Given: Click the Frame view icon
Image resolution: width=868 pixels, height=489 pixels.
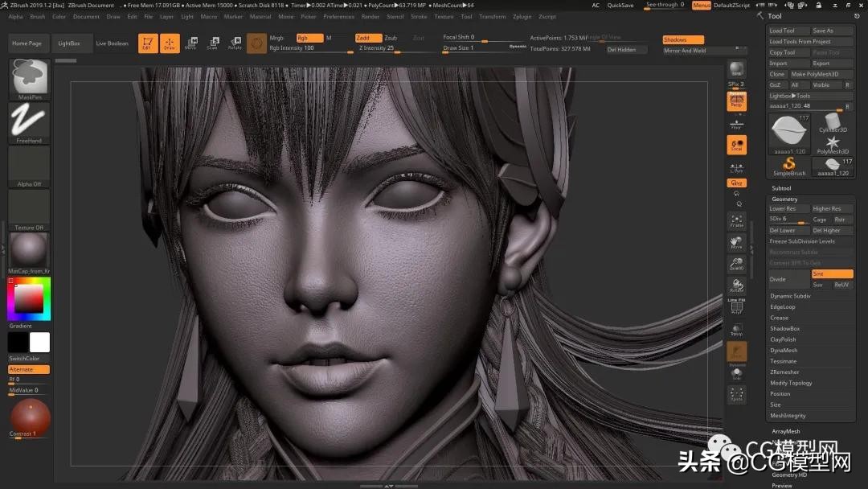Looking at the screenshot, I should pos(736,221).
